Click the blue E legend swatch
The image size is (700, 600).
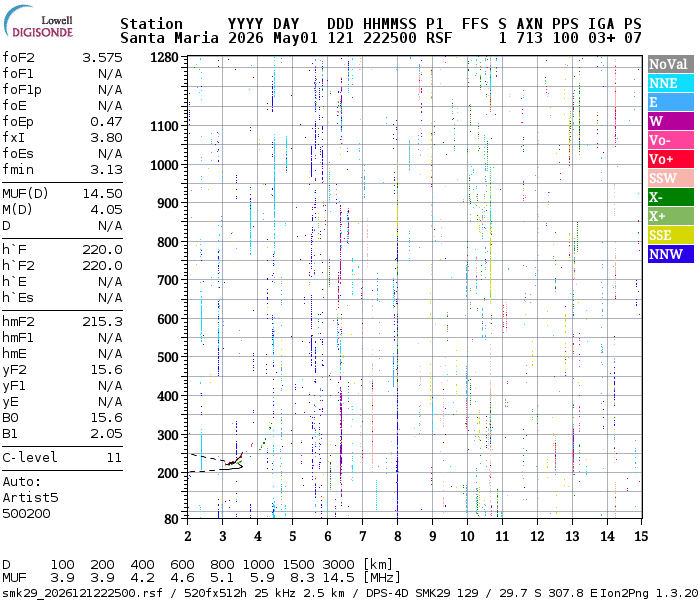point(671,102)
